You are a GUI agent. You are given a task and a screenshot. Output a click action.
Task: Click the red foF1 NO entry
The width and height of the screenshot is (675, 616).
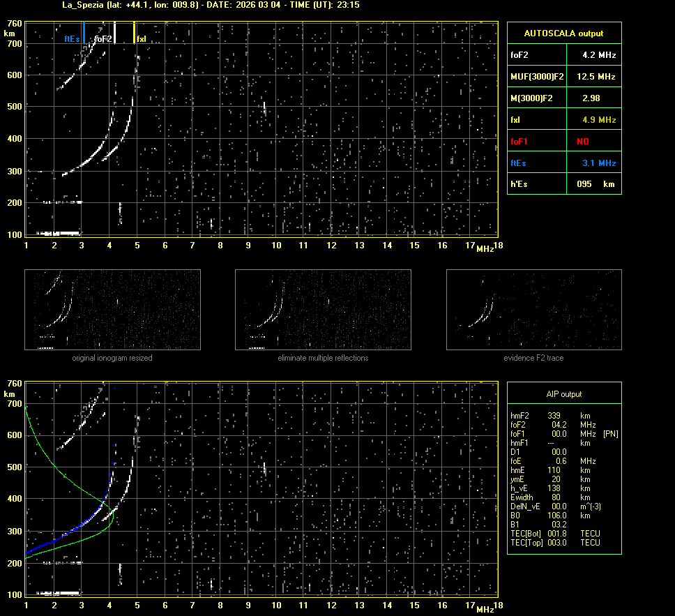point(582,141)
